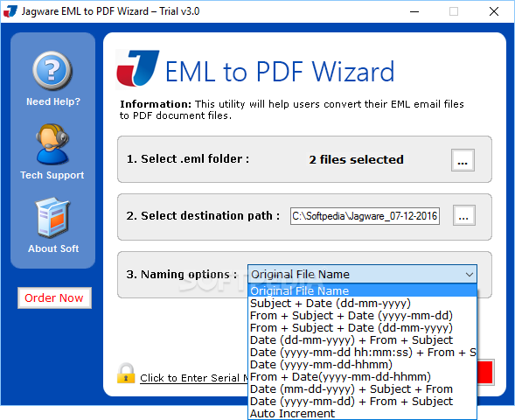
Task: Collapse the Naming options combo box
Action: [x=362, y=274]
